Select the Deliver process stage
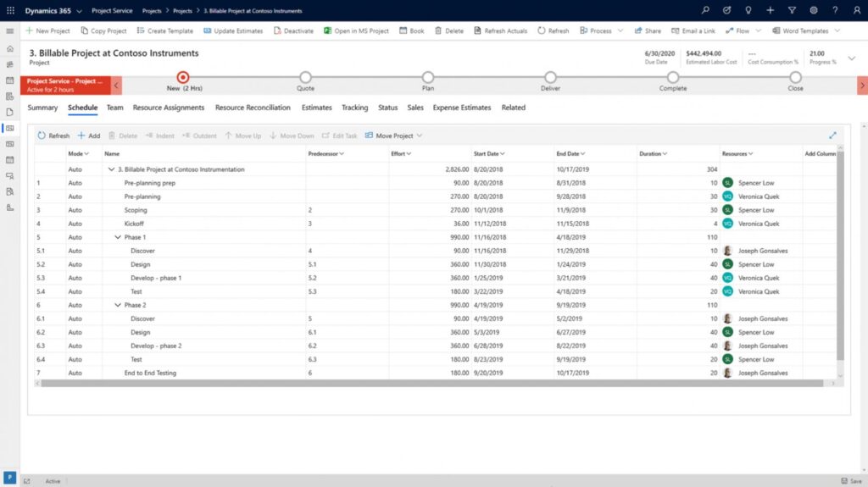 [x=550, y=77]
